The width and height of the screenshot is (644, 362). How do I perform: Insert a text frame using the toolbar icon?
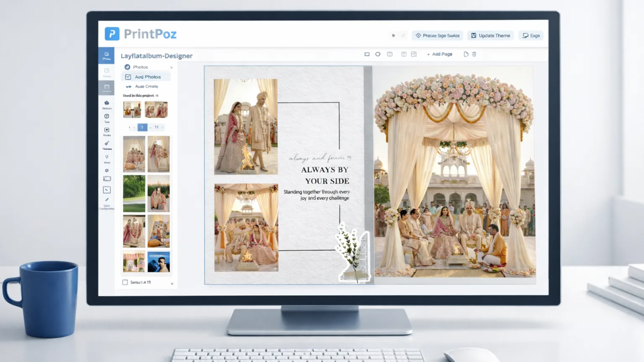pos(404,54)
